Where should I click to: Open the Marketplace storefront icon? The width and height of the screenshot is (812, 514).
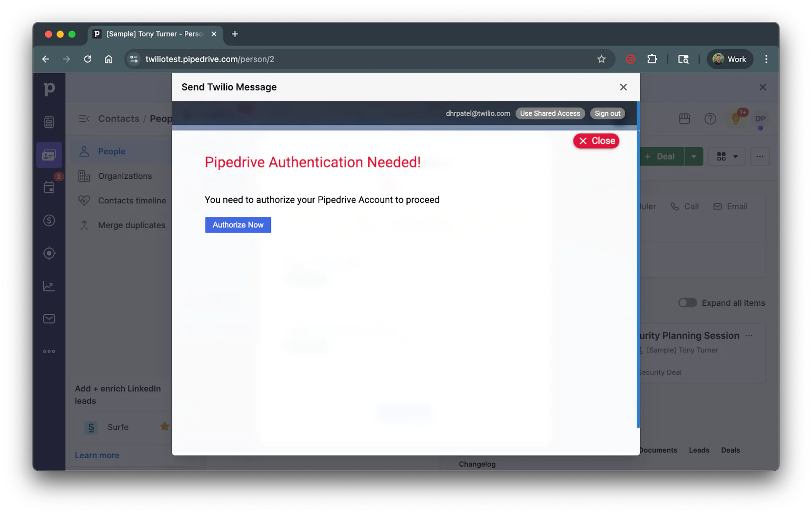pyautogui.click(x=684, y=119)
